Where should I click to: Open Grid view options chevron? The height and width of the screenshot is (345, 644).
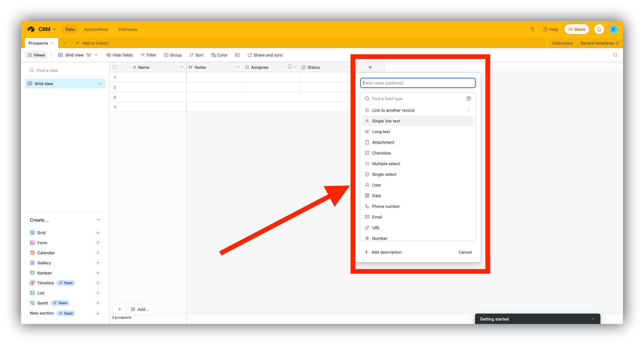coord(96,55)
